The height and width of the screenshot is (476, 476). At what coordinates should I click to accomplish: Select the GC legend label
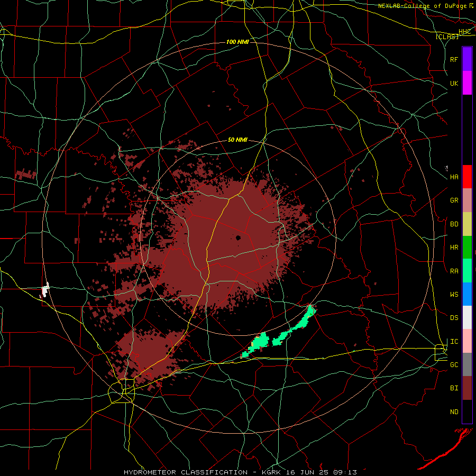(454, 365)
